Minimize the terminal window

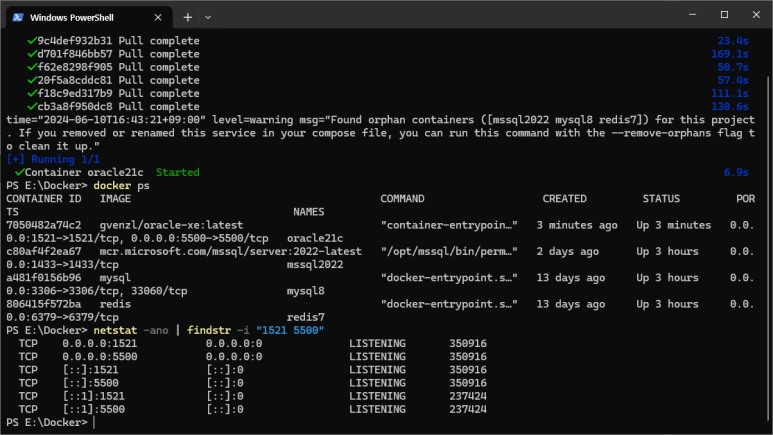(x=693, y=15)
